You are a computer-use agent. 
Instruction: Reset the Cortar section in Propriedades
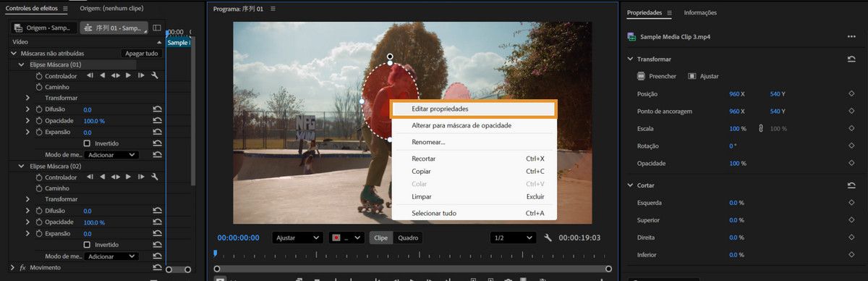pyautogui.click(x=851, y=185)
